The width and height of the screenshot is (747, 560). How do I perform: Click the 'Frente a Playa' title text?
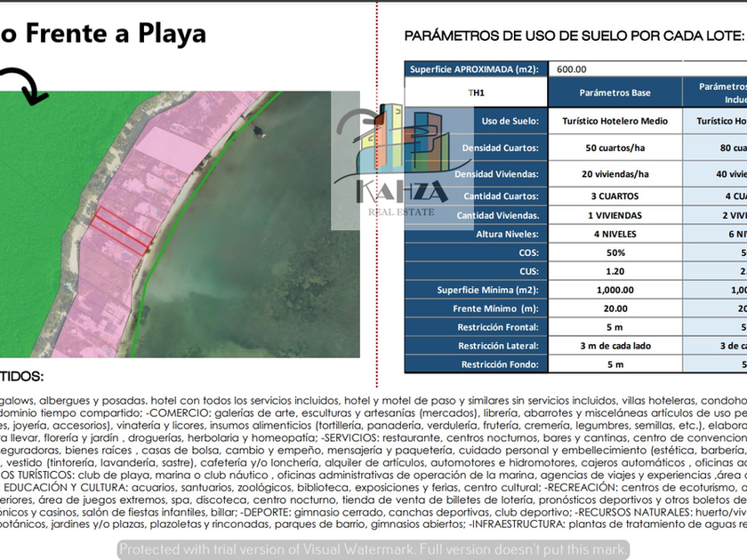click(x=116, y=34)
